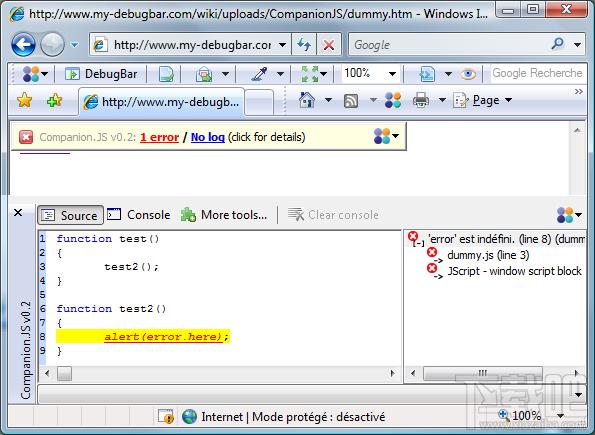This screenshot has width=595, height=435.
Task: Click the Internet zone globe icon
Action: coord(189,417)
